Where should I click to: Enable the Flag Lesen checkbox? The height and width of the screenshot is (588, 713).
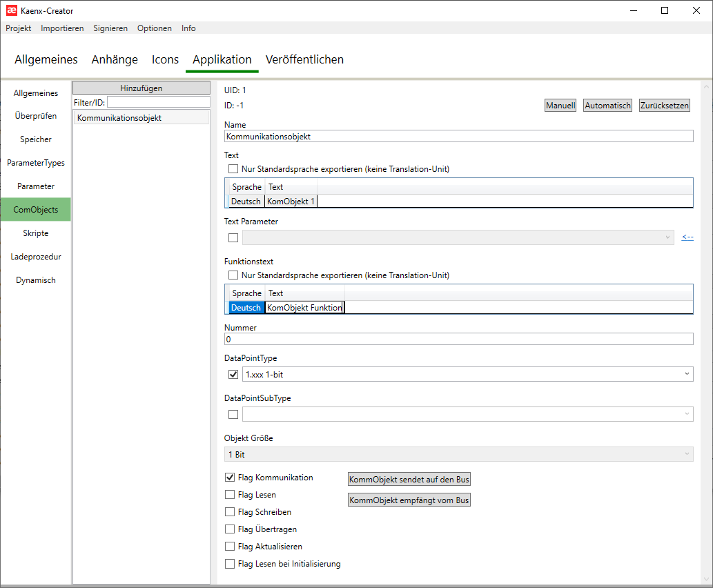coord(229,494)
